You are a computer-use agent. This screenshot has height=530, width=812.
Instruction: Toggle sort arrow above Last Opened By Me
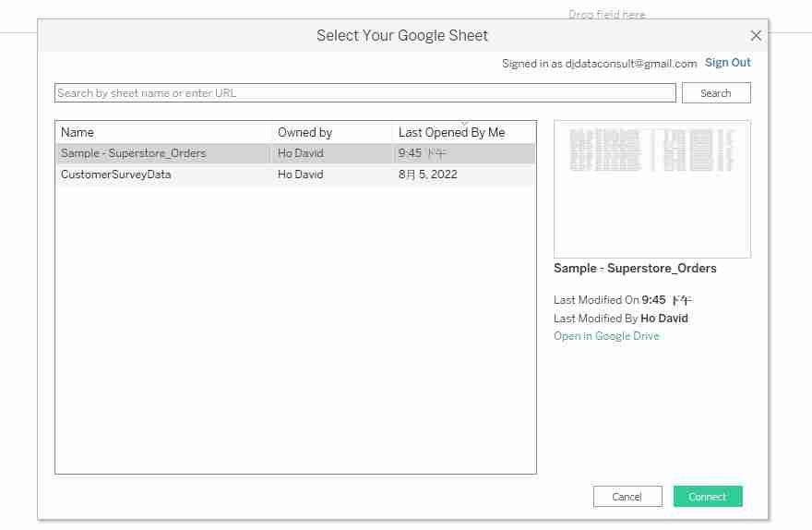coord(464,124)
